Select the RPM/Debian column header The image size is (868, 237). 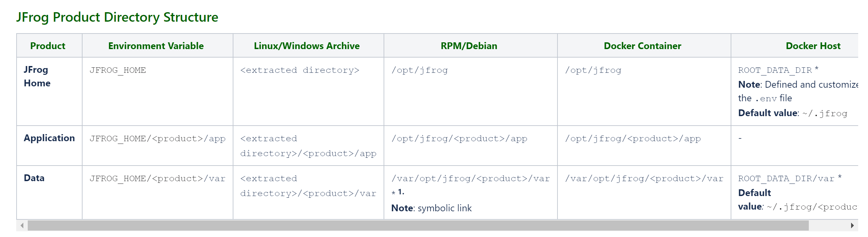[470, 46]
